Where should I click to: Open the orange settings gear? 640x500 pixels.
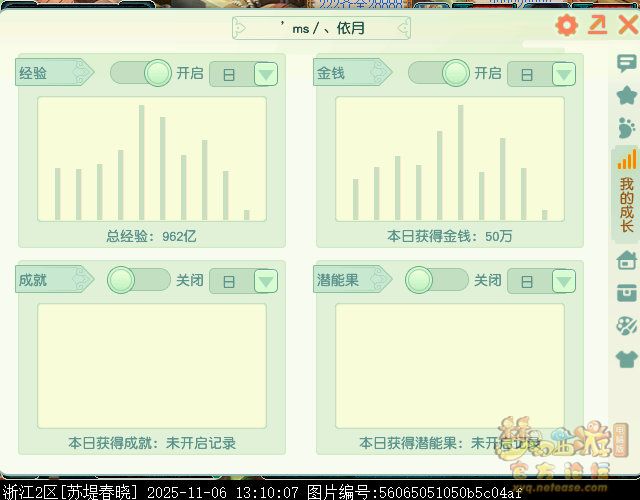(567, 26)
